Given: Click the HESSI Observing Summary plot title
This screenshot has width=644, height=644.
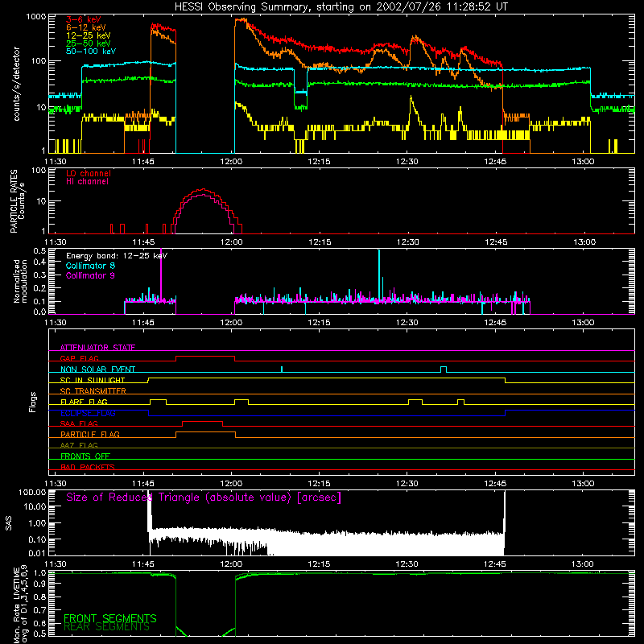Looking at the screenshot, I should (x=341, y=6).
